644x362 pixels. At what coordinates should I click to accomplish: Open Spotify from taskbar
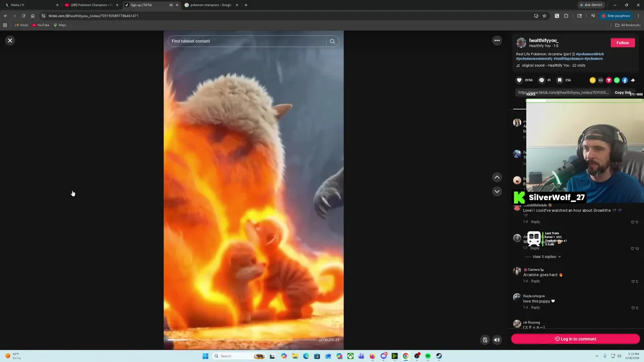click(428, 356)
